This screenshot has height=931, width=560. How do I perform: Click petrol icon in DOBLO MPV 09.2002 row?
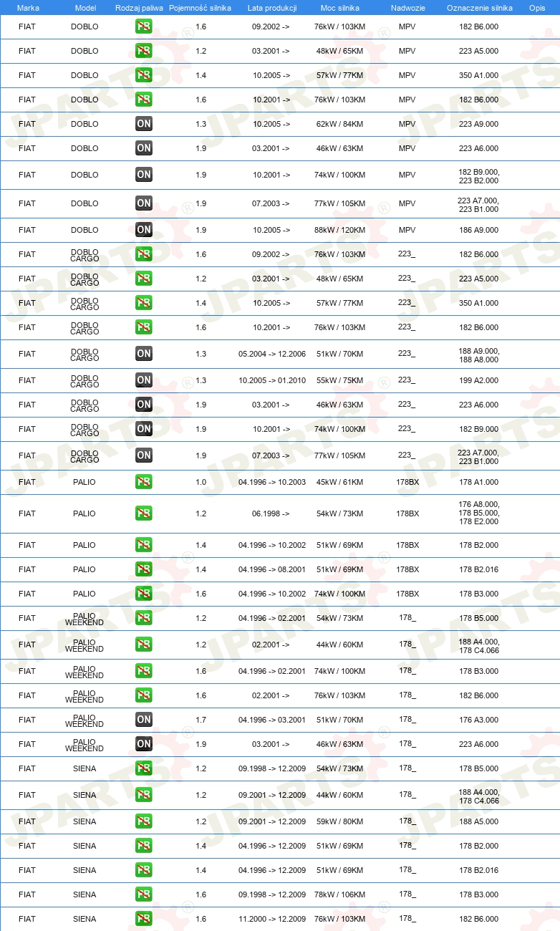pos(144,26)
